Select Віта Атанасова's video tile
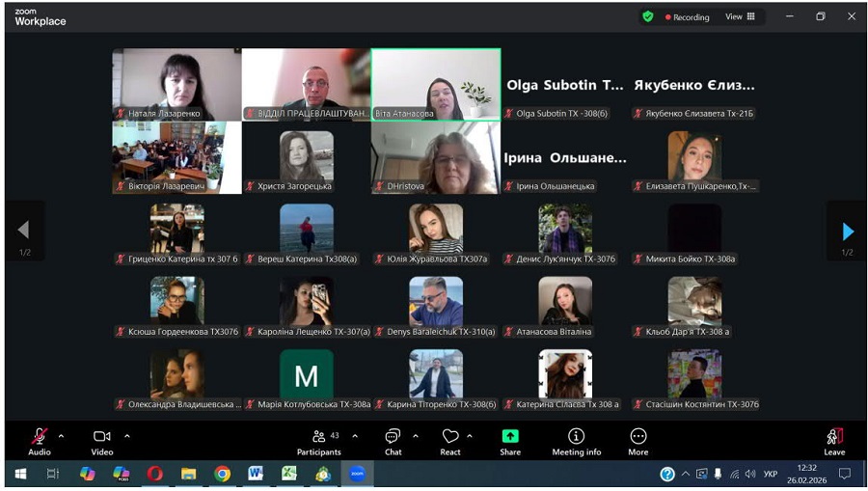Viewport: 868px width, 491px height. tap(436, 83)
